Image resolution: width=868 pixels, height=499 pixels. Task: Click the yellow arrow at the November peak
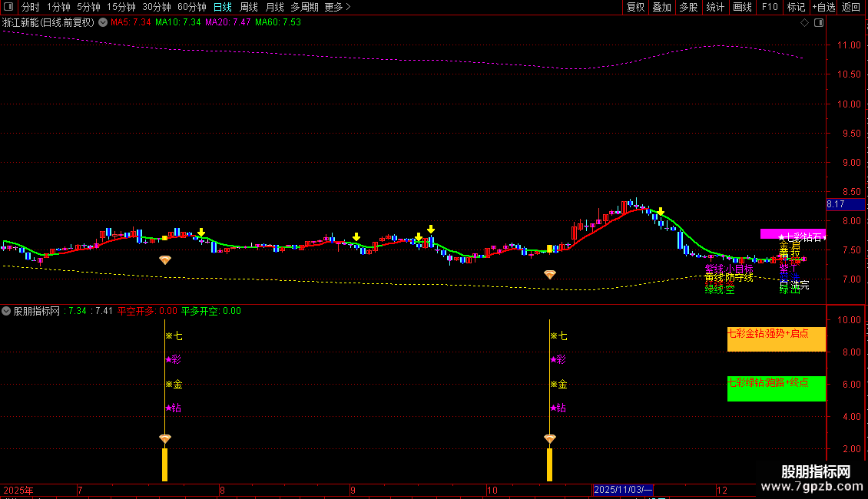[661, 211]
